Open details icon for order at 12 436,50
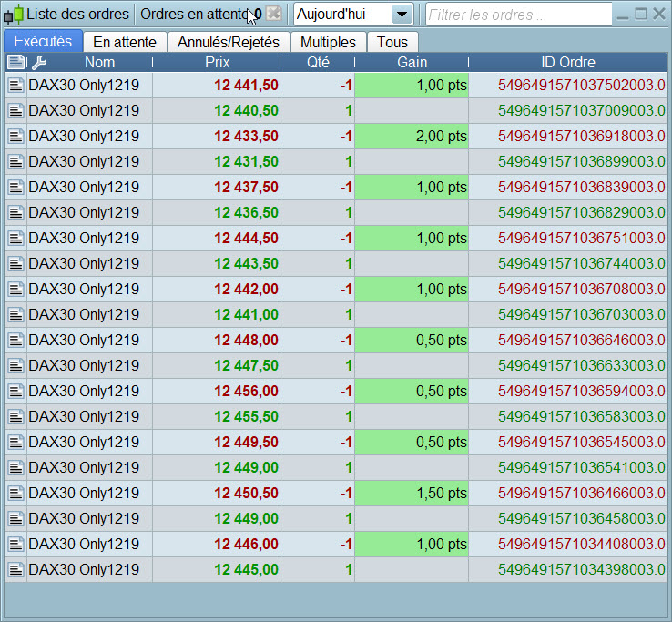 15,212
